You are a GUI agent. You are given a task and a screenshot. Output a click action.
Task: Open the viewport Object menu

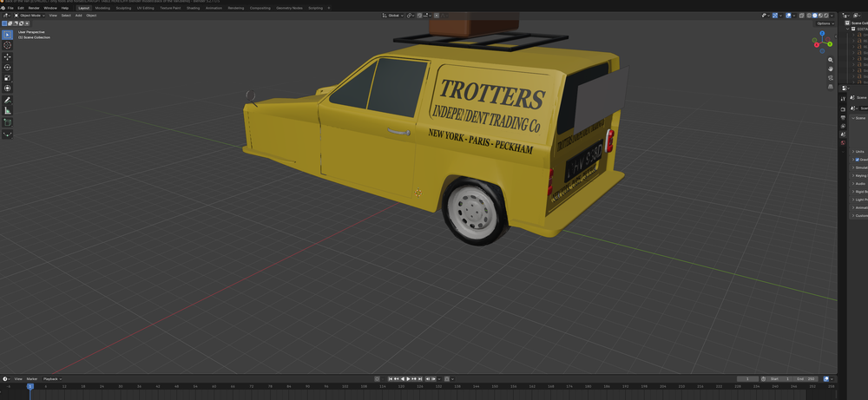click(91, 16)
